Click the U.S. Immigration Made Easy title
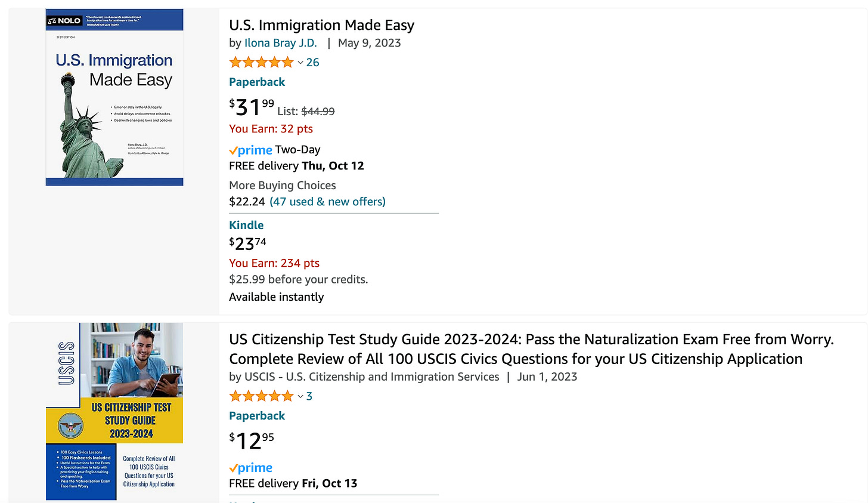Image resolution: width=868 pixels, height=503 pixels. 321,25
